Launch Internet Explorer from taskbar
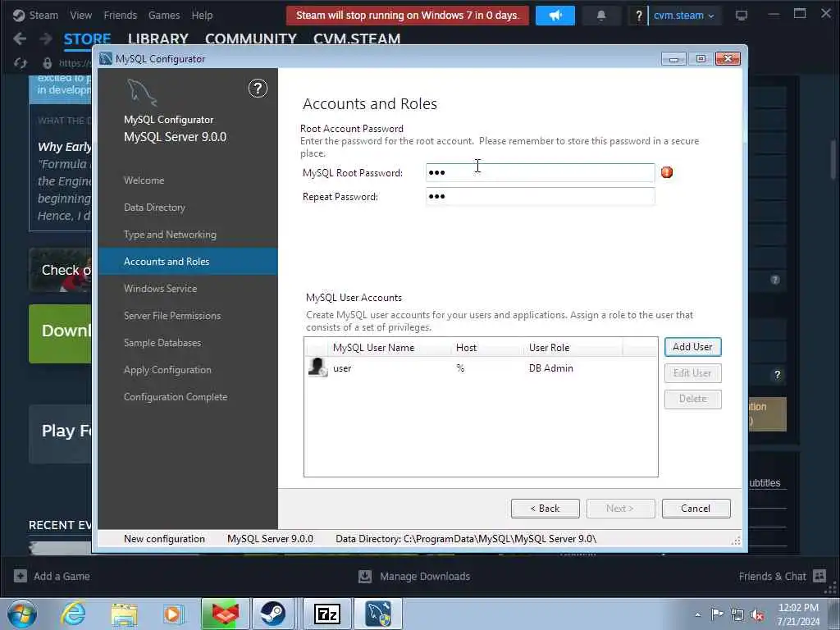840x630 pixels. click(x=73, y=614)
